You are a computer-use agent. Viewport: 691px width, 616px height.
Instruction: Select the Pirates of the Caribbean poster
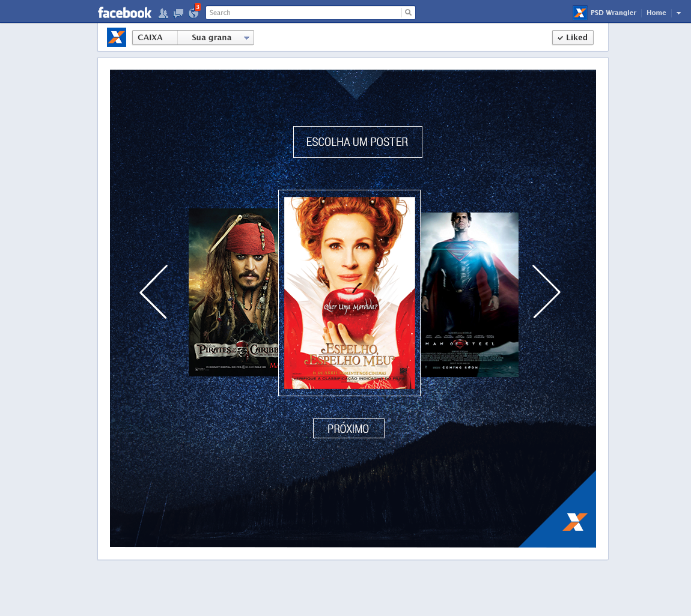(234, 292)
